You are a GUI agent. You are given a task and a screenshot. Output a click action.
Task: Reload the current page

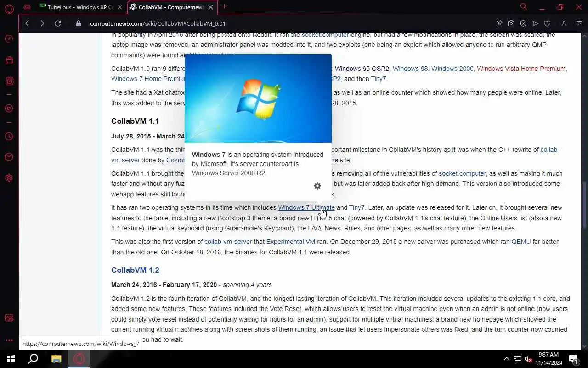pyautogui.click(x=57, y=23)
